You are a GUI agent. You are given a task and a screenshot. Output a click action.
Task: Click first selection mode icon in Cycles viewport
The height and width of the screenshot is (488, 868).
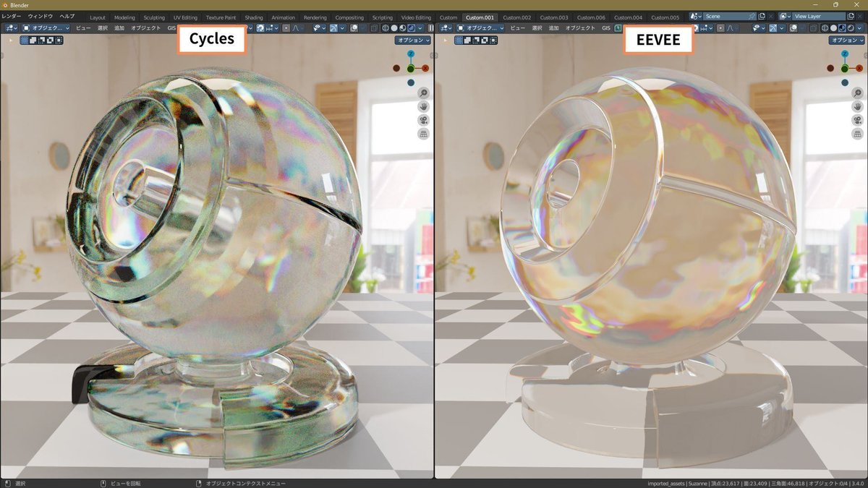(25, 40)
